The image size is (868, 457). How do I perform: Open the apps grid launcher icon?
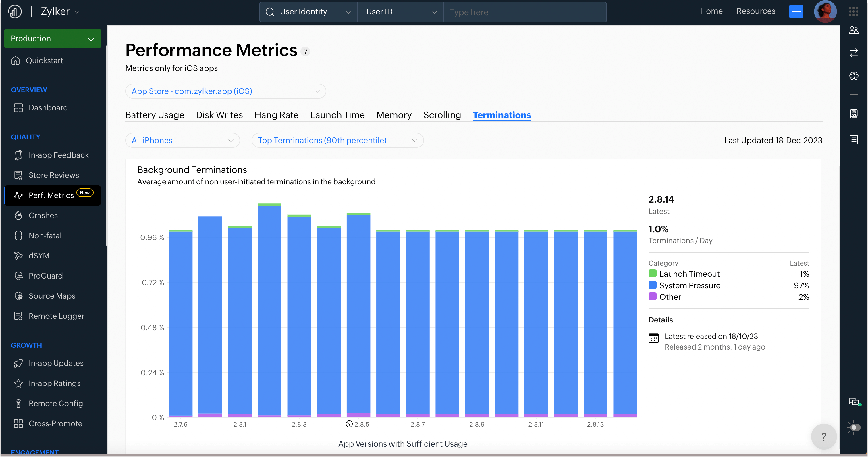tap(854, 11)
